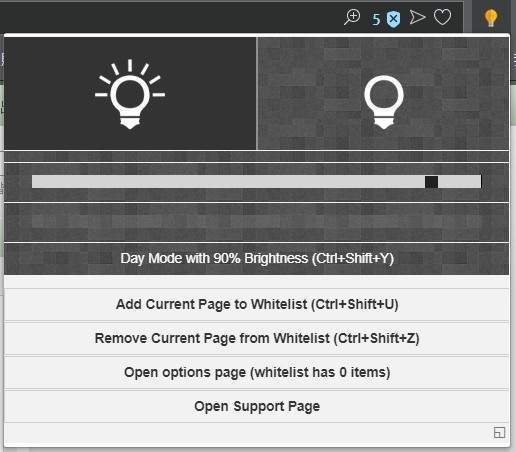Switch on Day Mode glowing bulb
The width and height of the screenshot is (516, 452).
(130, 94)
